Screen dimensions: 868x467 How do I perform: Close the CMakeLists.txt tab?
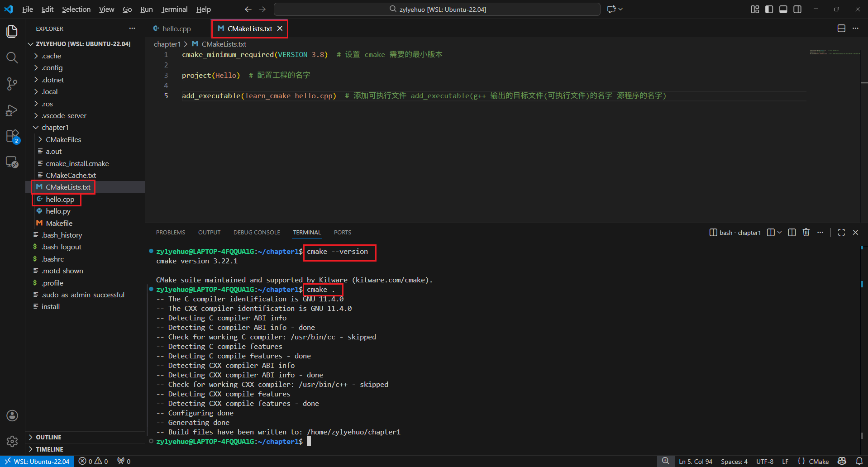[280, 29]
